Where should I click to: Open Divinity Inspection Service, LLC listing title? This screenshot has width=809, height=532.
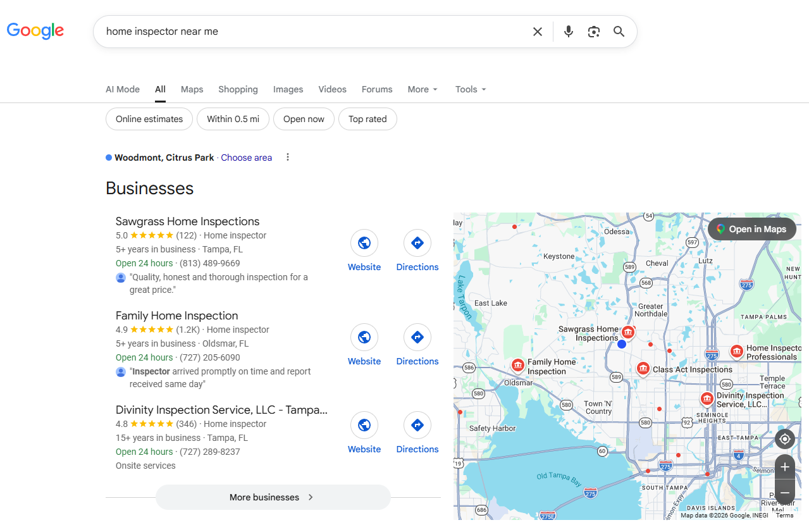point(221,410)
